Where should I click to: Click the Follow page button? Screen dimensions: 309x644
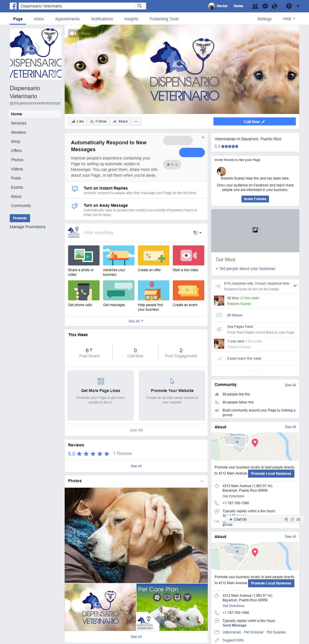click(98, 121)
